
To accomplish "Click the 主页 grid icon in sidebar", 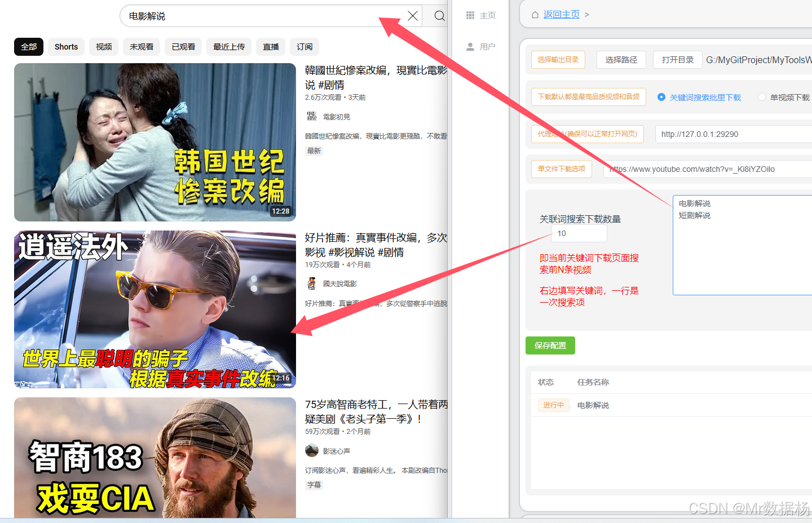I will pos(470,15).
